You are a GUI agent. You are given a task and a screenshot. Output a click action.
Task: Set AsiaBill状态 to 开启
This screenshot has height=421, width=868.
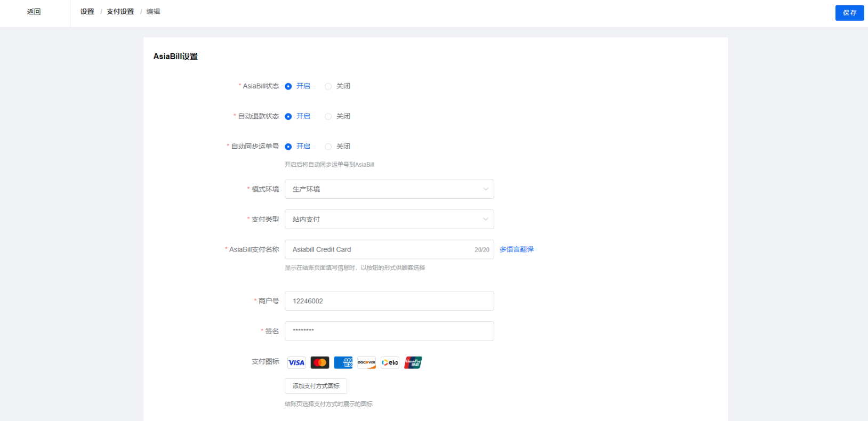click(x=298, y=86)
